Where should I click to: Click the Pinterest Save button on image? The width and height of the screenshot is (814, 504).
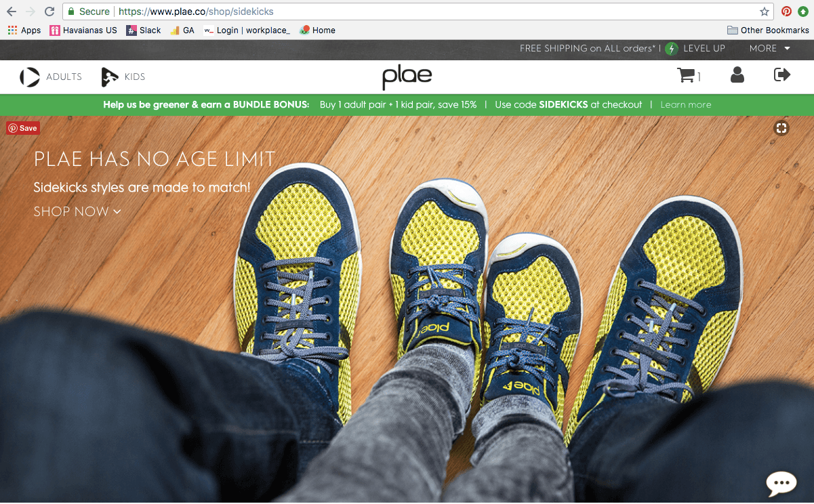click(x=23, y=128)
